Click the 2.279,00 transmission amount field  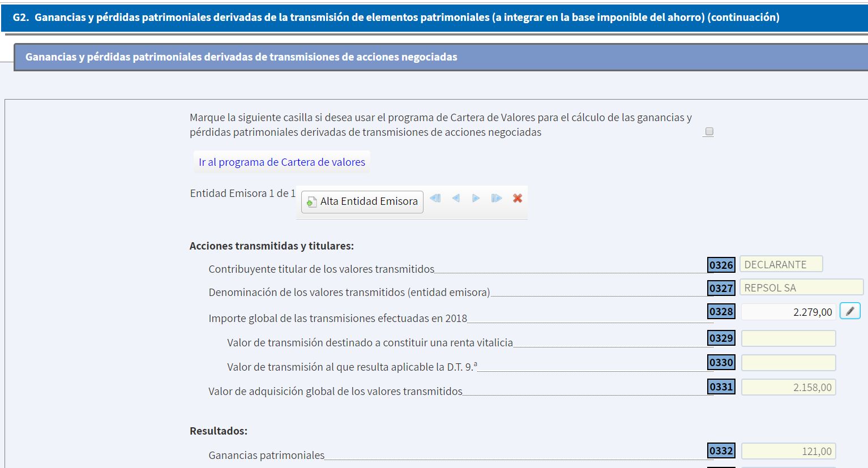point(788,312)
